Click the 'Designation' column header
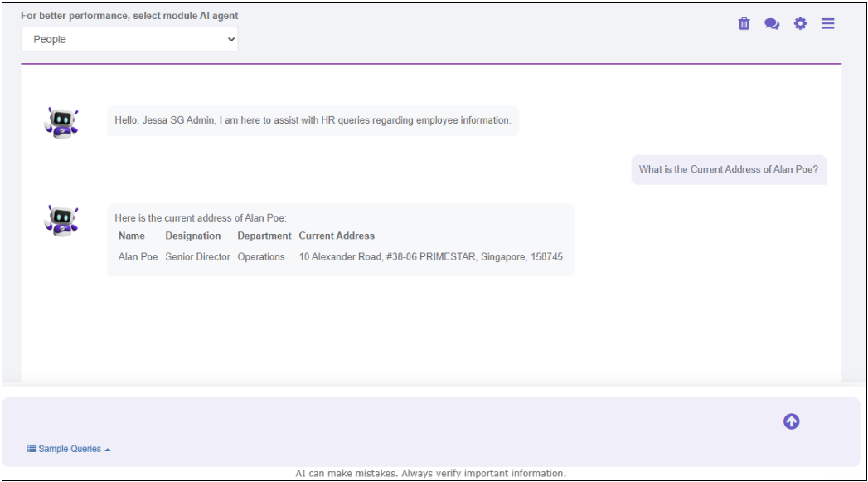The width and height of the screenshot is (868, 482). pos(192,236)
